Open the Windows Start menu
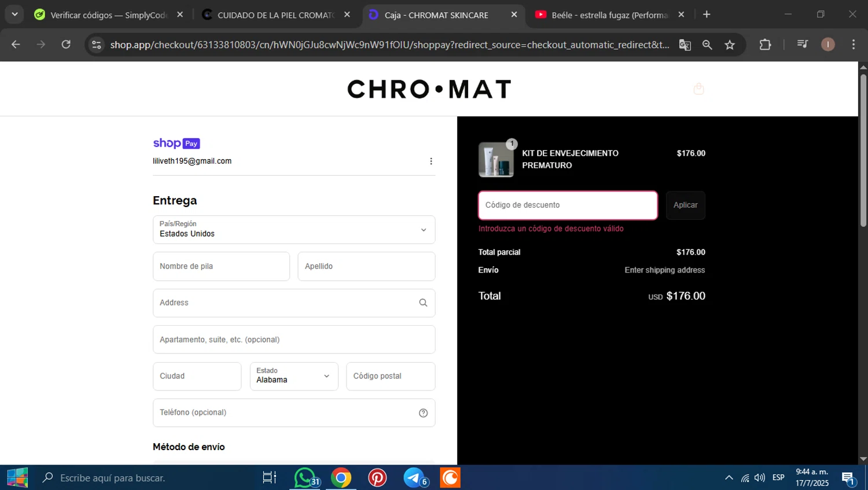This screenshot has width=868, height=490. [x=17, y=478]
